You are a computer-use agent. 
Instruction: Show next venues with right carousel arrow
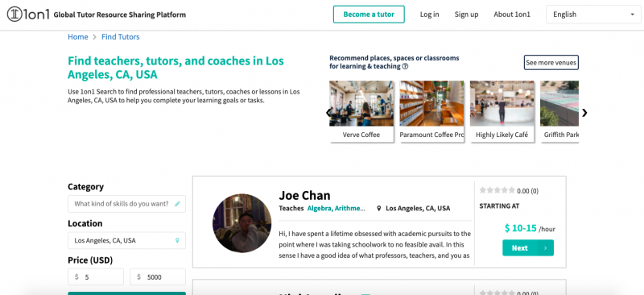click(584, 112)
